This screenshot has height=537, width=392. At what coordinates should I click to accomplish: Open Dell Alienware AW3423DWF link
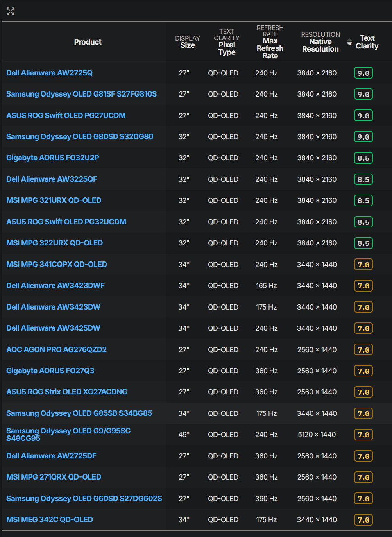[55, 285]
